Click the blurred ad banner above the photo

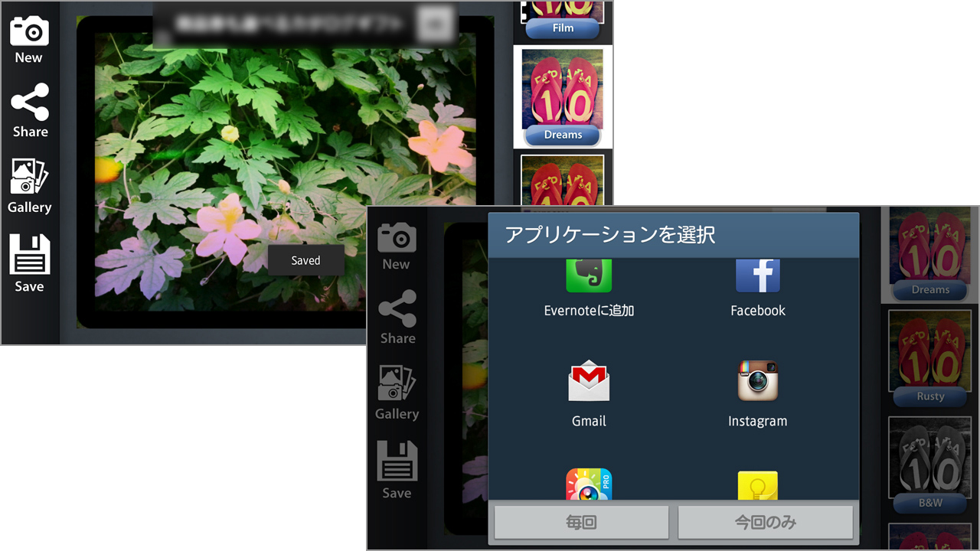(305, 25)
